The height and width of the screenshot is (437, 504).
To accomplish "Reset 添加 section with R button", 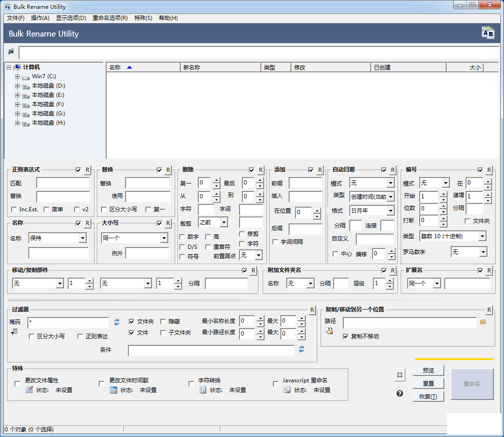I will click(320, 170).
